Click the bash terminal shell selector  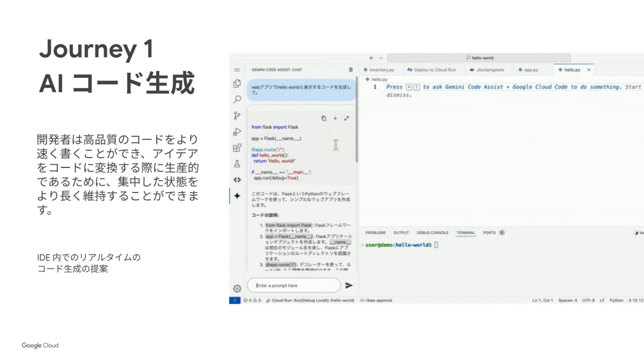click(639, 233)
